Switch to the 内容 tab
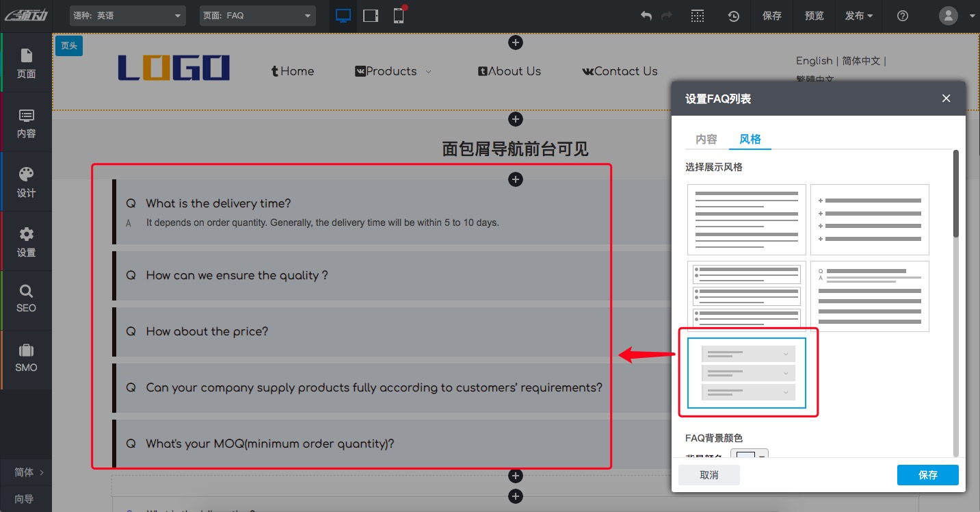 pos(706,139)
